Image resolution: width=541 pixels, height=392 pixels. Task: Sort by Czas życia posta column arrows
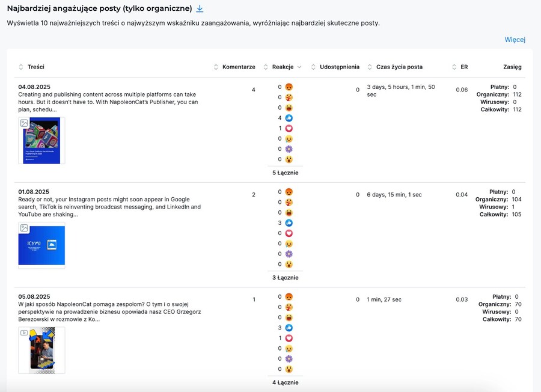tap(370, 67)
